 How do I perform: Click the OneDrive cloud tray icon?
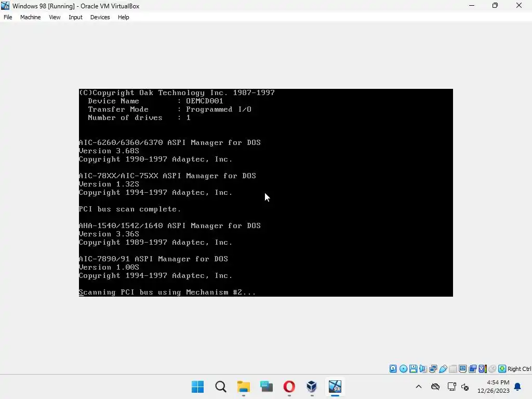435,387
